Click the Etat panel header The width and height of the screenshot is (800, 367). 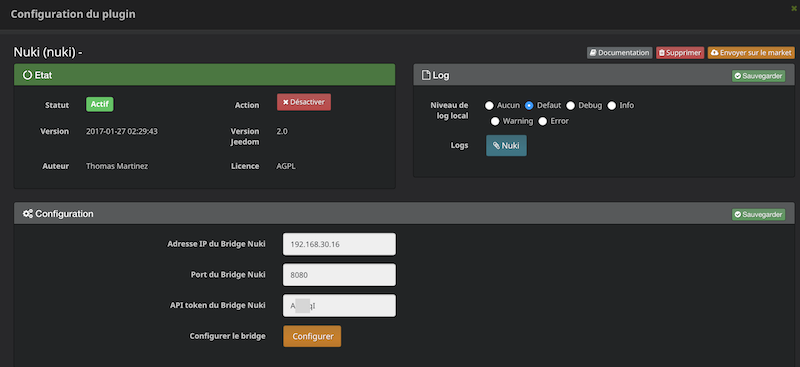(205, 75)
